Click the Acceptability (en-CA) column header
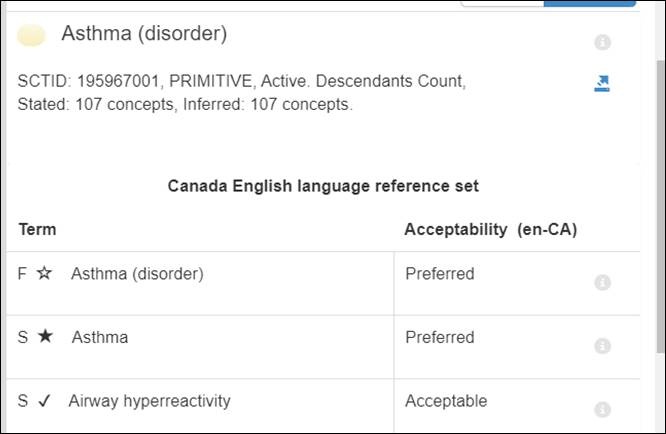 click(491, 229)
